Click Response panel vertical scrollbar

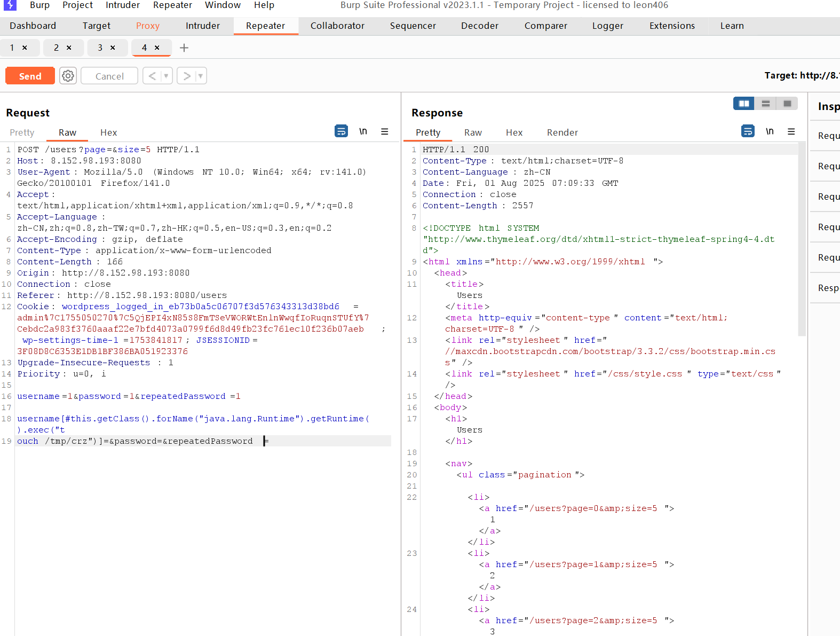click(x=802, y=239)
